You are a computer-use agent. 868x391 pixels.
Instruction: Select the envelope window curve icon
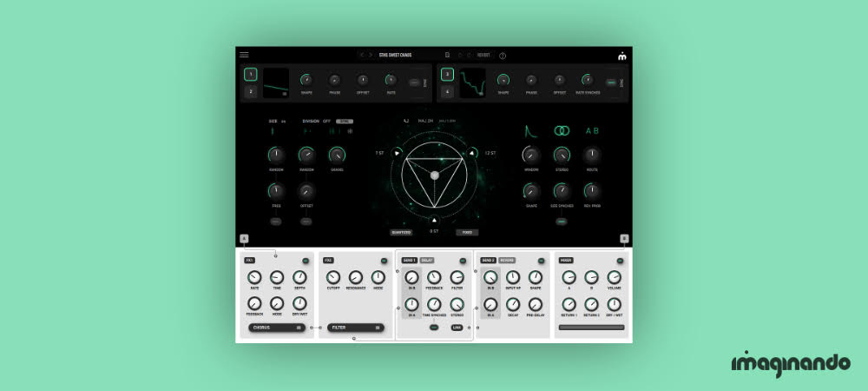point(531,130)
